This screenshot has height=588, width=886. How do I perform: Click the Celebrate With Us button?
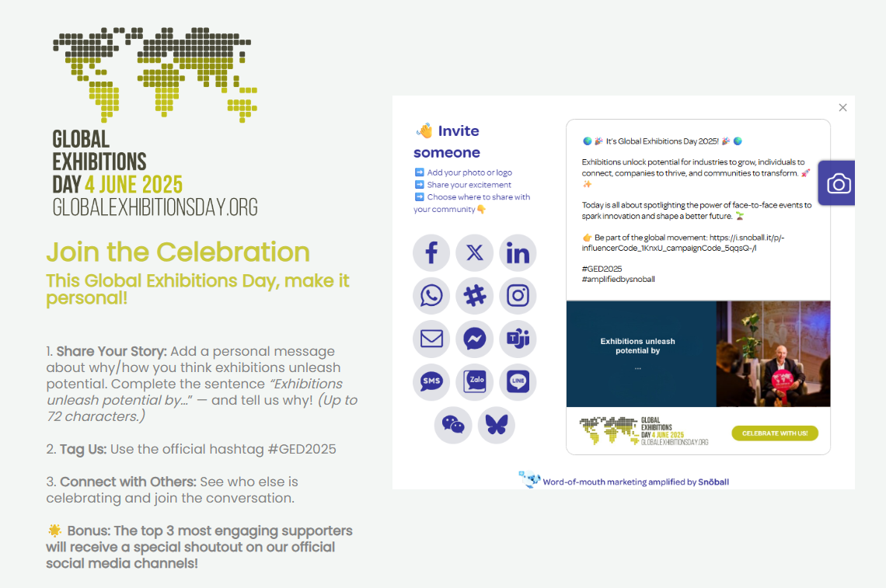tap(774, 433)
